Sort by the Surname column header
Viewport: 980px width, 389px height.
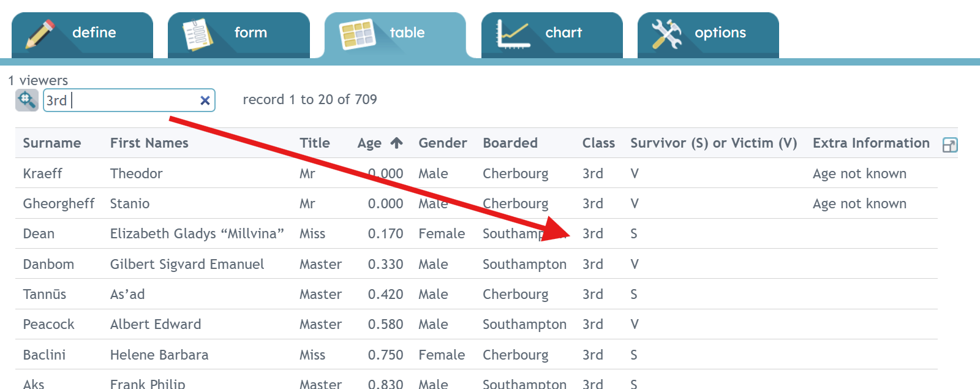click(x=52, y=143)
